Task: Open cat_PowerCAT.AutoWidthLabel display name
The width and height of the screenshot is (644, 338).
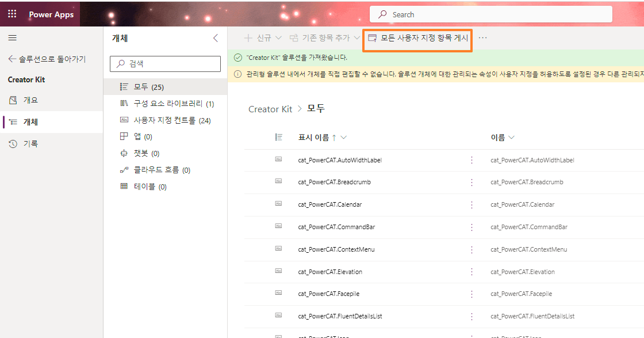Action: pos(340,160)
